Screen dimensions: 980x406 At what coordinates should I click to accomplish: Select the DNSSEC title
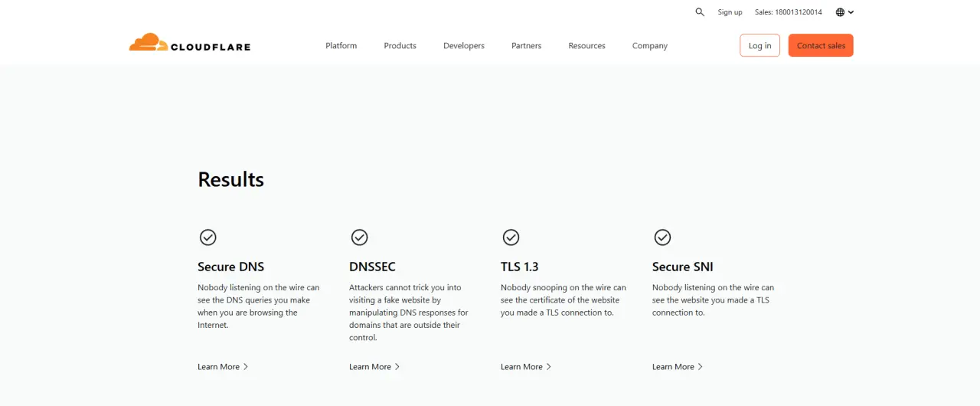[372, 267]
